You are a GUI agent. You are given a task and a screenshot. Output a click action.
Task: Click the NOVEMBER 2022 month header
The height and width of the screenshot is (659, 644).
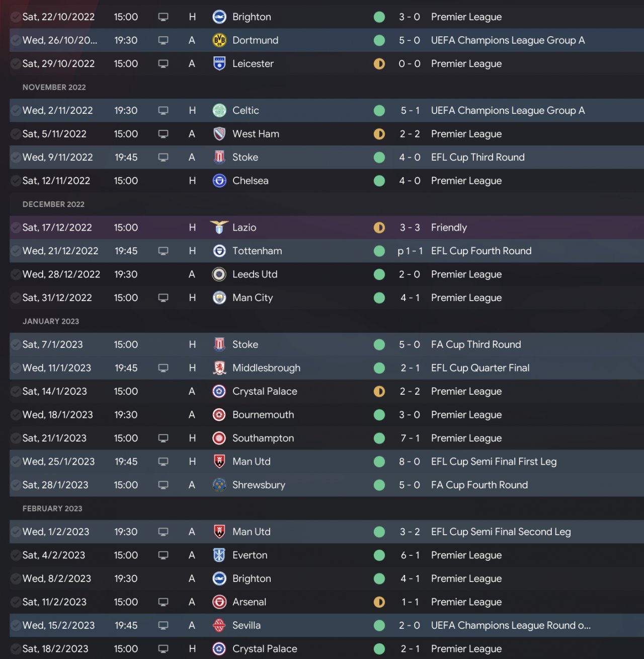[x=54, y=87]
